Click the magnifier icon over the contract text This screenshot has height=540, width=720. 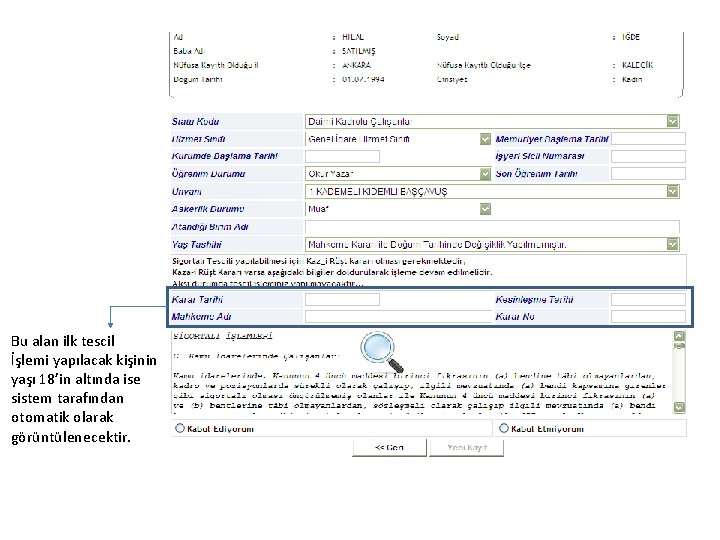tap(382, 353)
